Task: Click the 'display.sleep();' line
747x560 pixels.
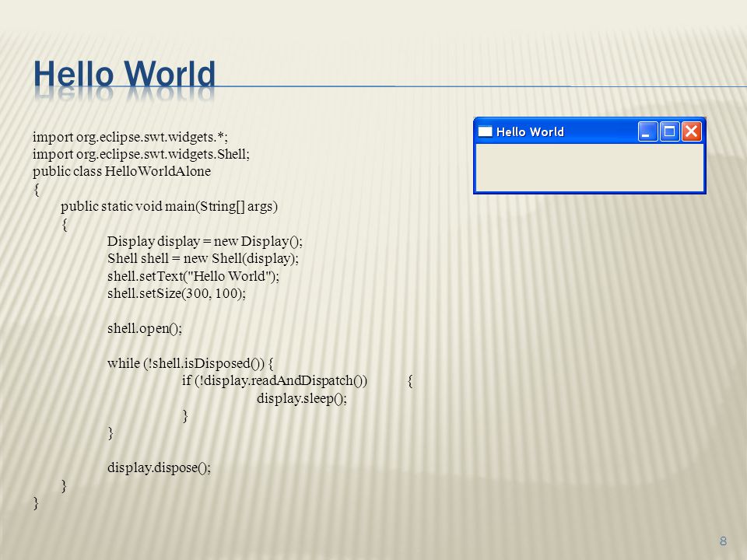Action: point(302,398)
